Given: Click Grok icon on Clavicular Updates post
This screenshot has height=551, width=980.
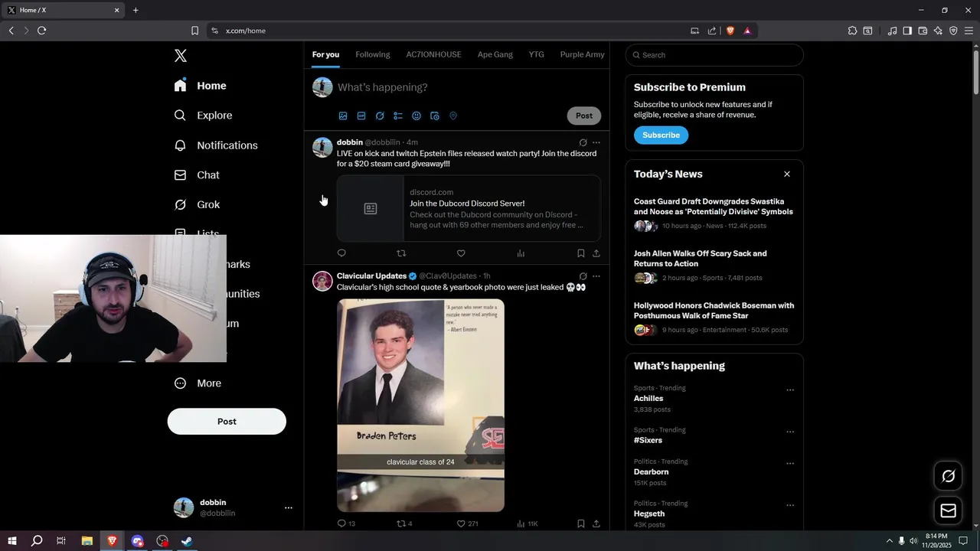Looking at the screenshot, I should 583,276.
